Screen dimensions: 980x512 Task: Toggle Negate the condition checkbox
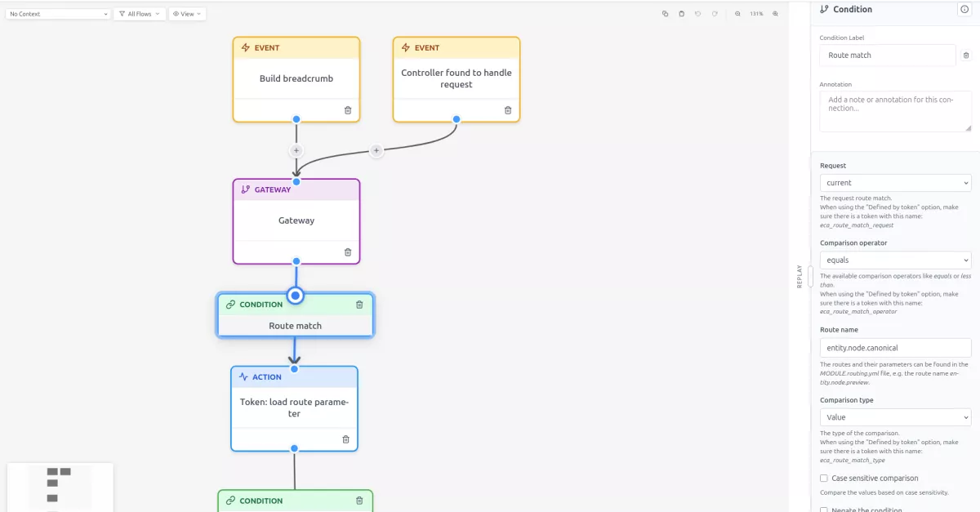tap(824, 510)
